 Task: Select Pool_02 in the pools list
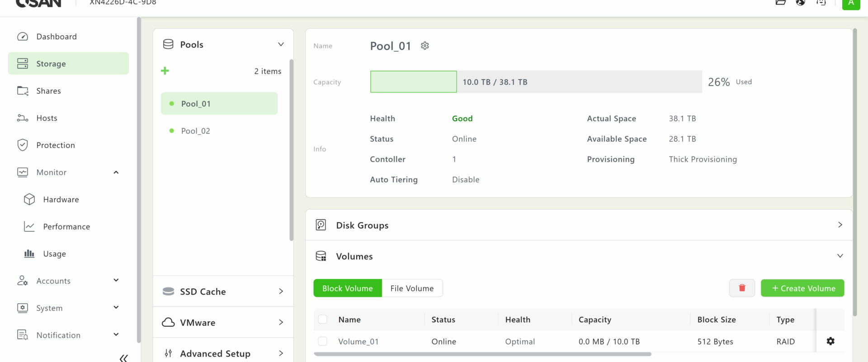point(196,131)
